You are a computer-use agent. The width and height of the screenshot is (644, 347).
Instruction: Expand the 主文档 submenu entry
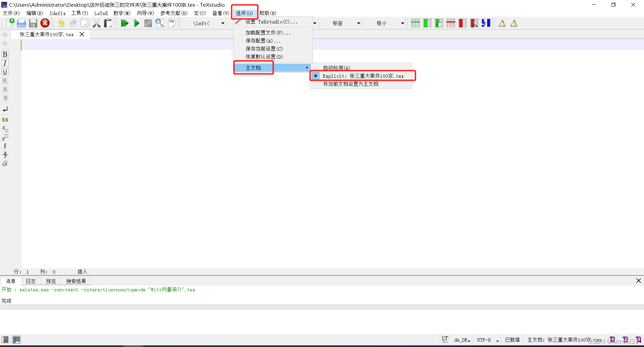click(x=272, y=68)
